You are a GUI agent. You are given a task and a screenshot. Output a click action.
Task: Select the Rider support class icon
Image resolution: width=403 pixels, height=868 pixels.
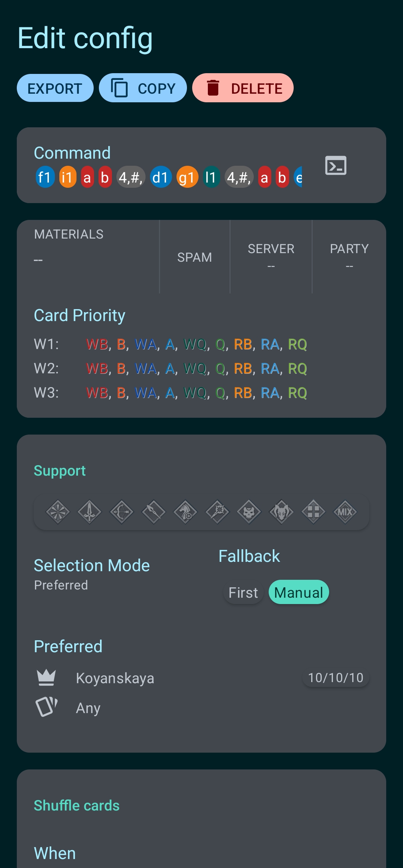click(185, 512)
